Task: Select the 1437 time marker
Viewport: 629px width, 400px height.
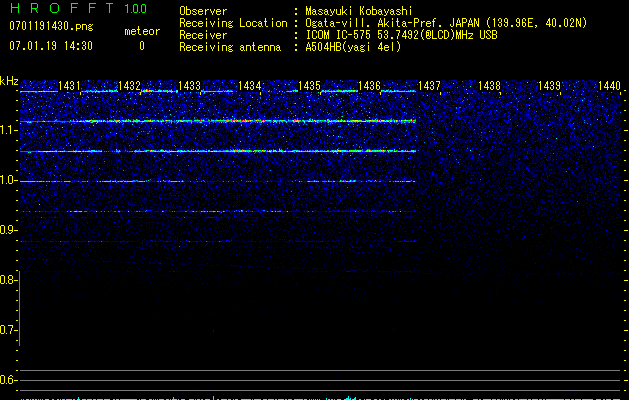Action: (429, 87)
